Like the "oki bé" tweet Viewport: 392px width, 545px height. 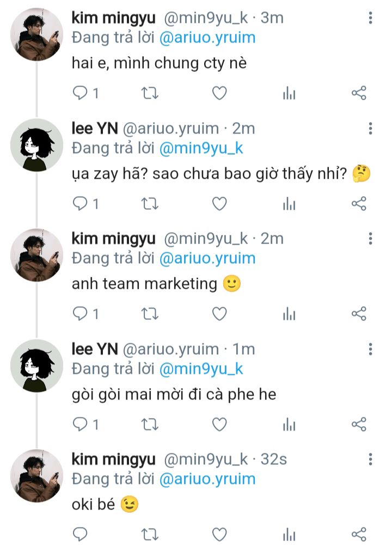(x=219, y=534)
